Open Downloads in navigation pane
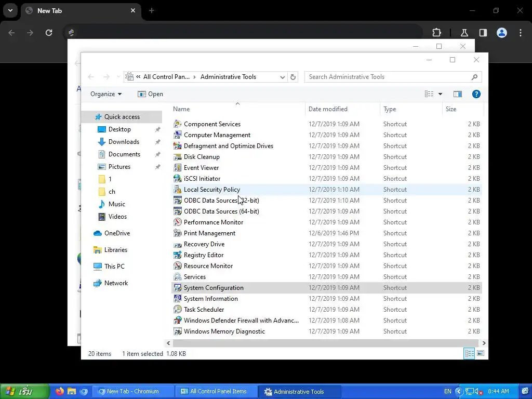The height and width of the screenshot is (399, 532). pos(124,142)
